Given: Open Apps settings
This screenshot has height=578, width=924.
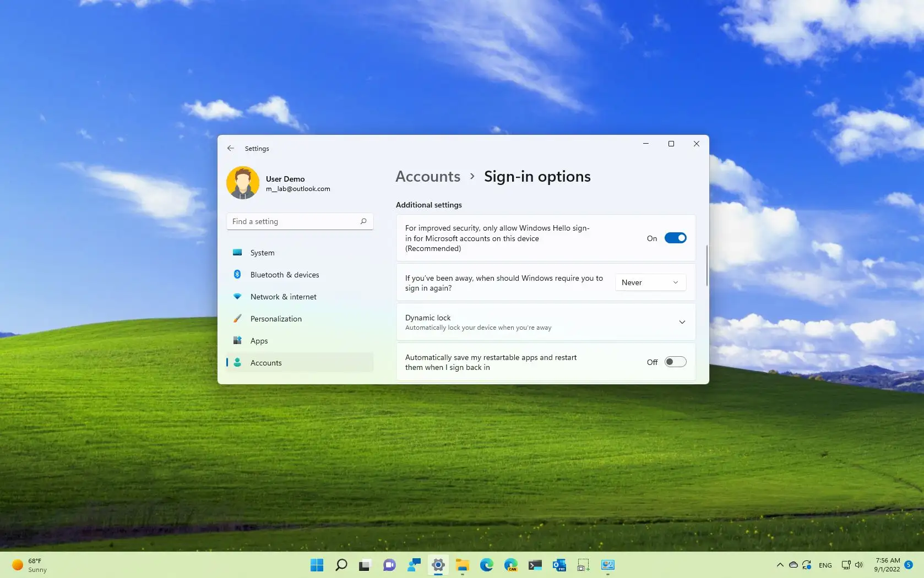Looking at the screenshot, I should (259, 341).
